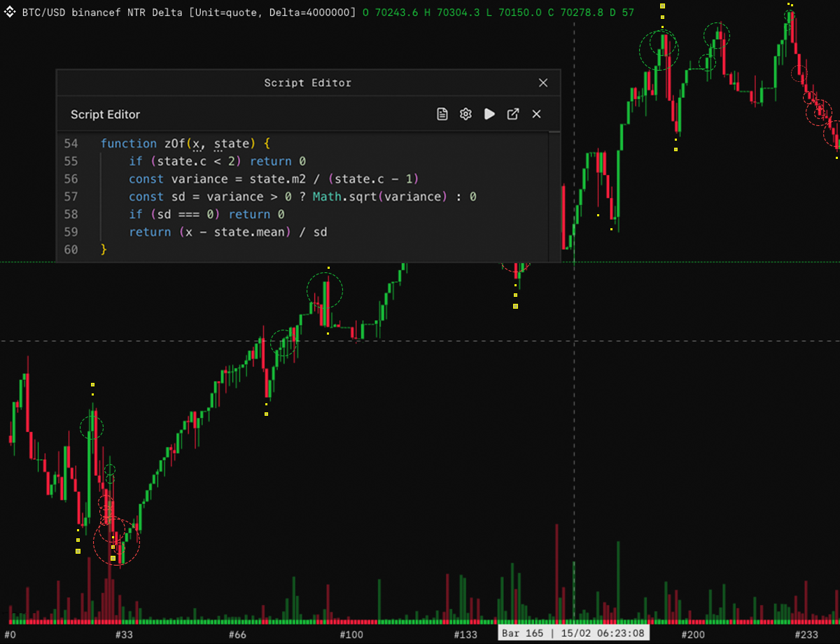
Task: Click the #66 bar label on axis
Action: coord(237,634)
